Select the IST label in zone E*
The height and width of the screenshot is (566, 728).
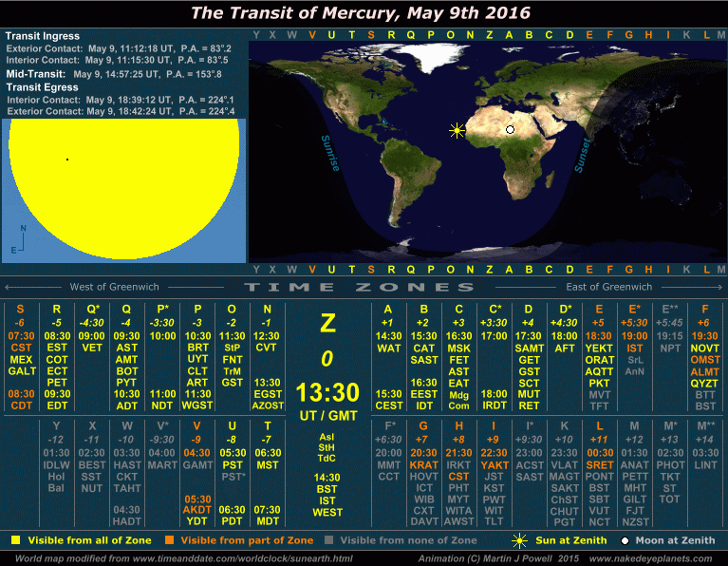click(x=634, y=349)
